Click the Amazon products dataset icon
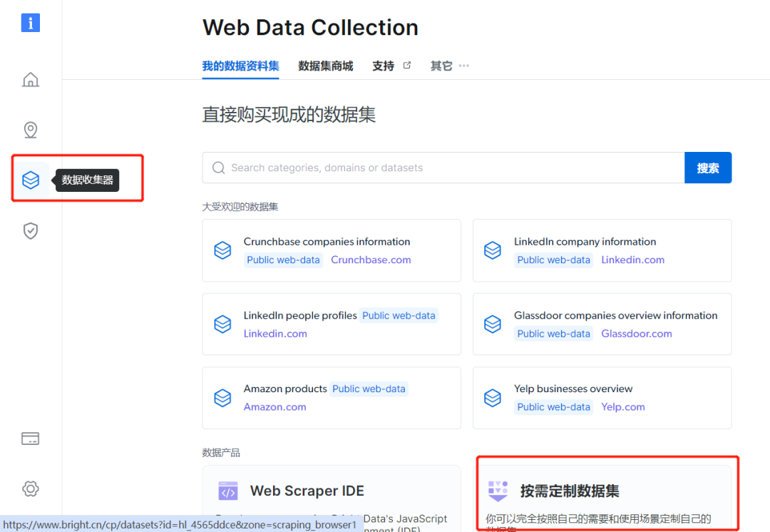This screenshot has width=770, height=532. pos(222,397)
